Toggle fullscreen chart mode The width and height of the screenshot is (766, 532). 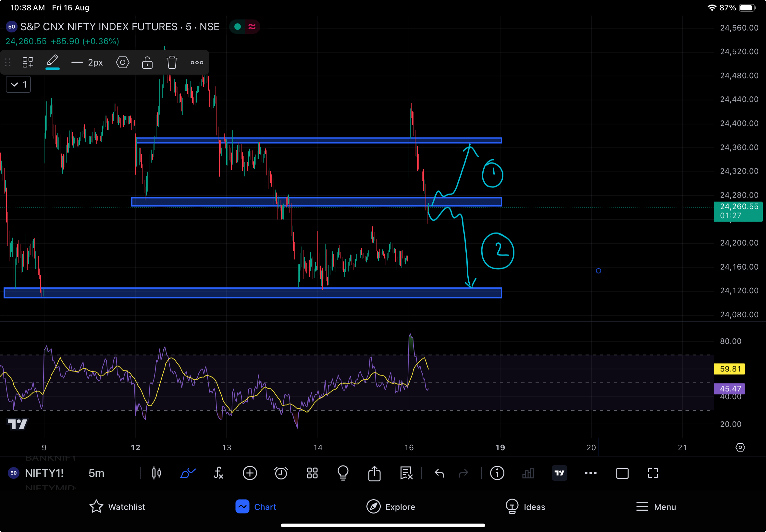click(x=653, y=473)
